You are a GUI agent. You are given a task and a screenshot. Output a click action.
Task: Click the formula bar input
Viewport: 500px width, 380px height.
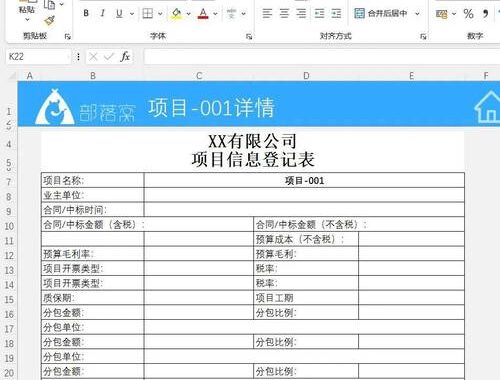(321, 57)
